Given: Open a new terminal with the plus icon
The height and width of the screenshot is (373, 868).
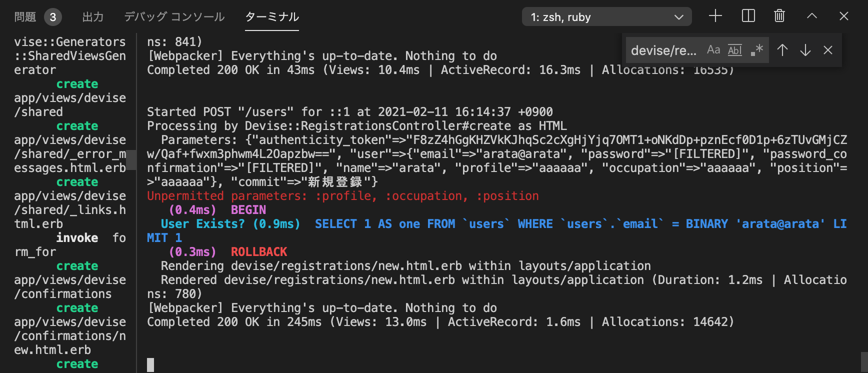Looking at the screenshot, I should [715, 16].
